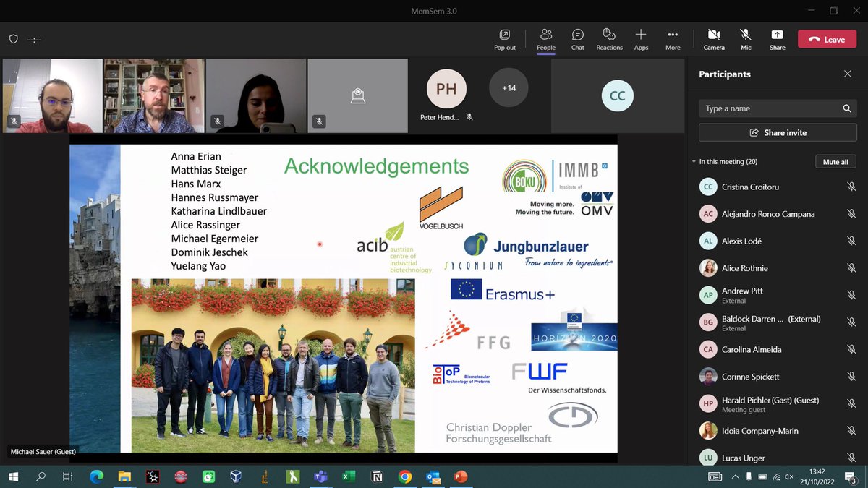
Task: Focus the Type a name search field
Action: (778, 108)
